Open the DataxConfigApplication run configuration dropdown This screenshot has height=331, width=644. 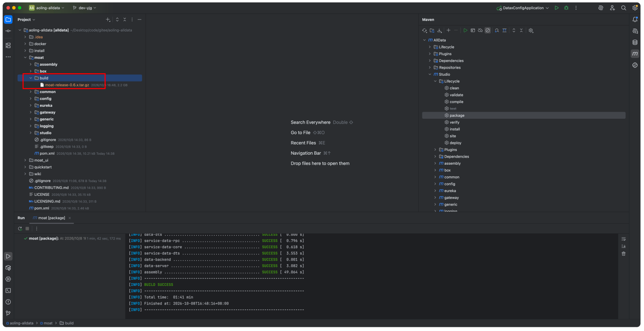pos(523,8)
